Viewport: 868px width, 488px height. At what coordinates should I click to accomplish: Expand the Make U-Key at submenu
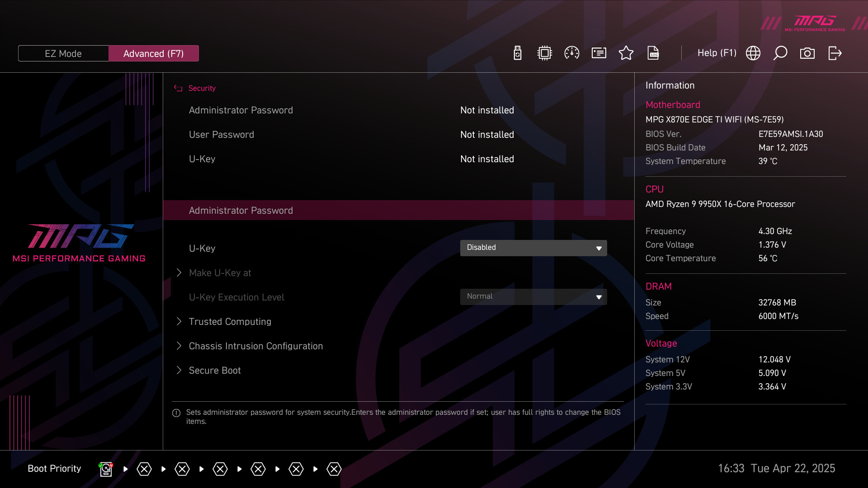(220, 273)
